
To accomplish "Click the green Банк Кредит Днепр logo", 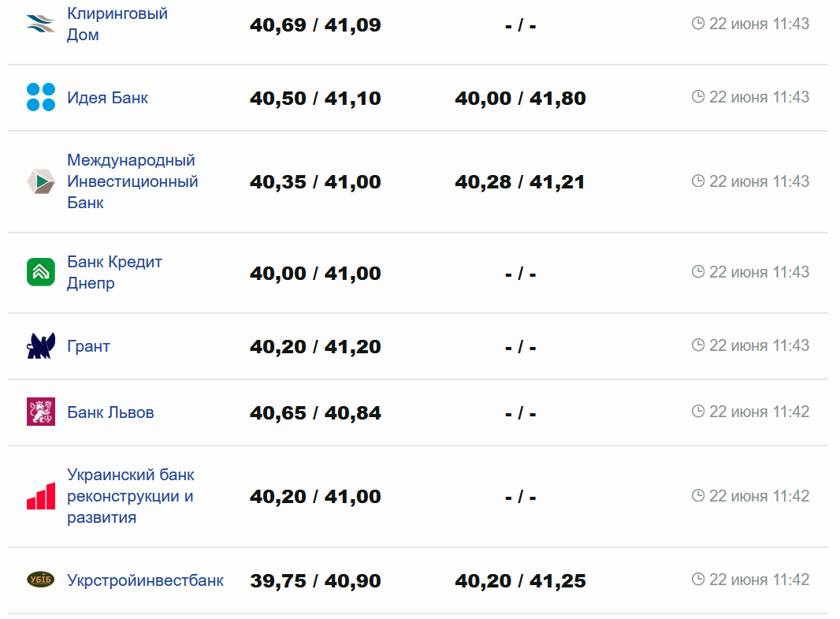I will (41, 272).
